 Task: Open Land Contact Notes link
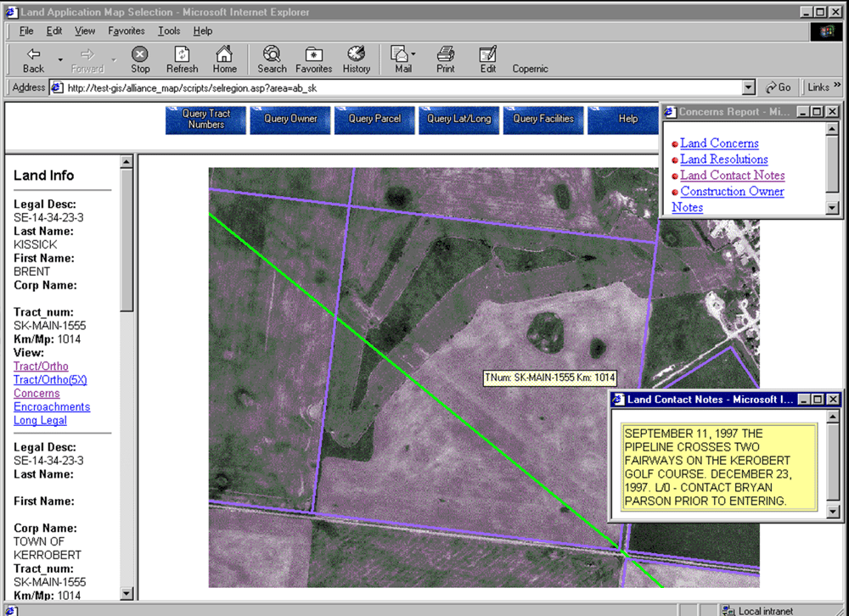pos(733,176)
